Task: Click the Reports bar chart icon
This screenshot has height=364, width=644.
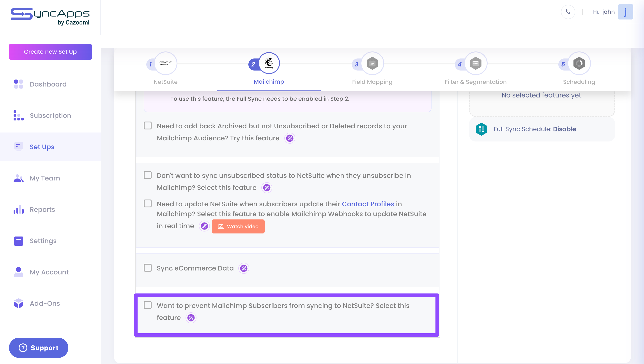Action: click(x=18, y=209)
